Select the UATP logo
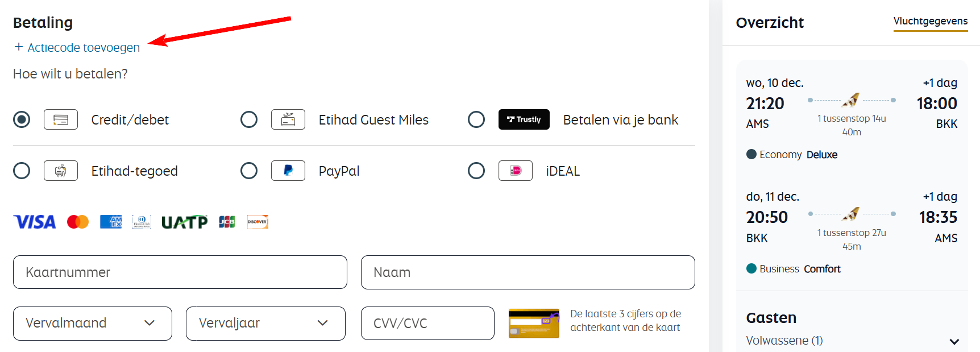 (x=184, y=221)
